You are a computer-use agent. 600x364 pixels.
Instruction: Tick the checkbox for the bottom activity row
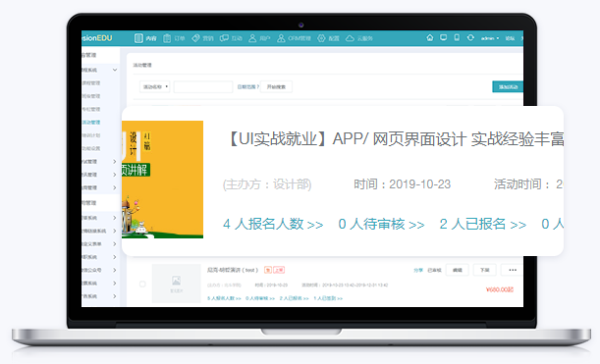coord(142,285)
